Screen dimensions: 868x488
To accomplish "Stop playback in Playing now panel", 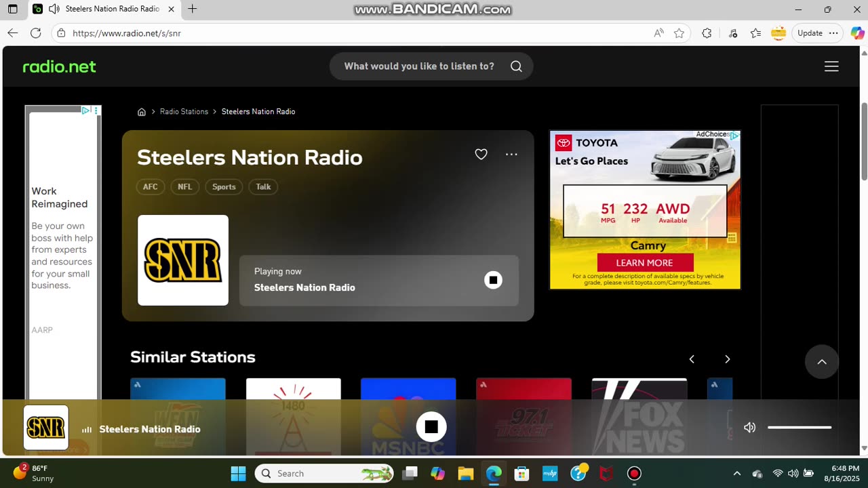I will [493, 280].
